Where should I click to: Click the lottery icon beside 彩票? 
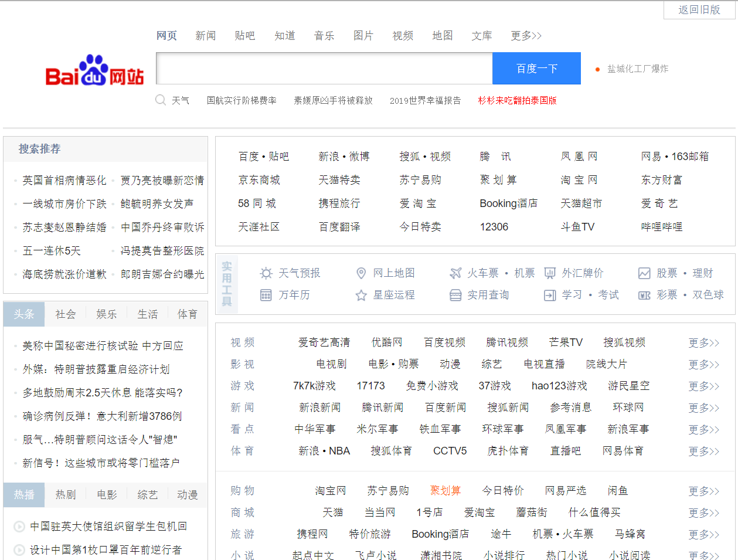(x=644, y=295)
